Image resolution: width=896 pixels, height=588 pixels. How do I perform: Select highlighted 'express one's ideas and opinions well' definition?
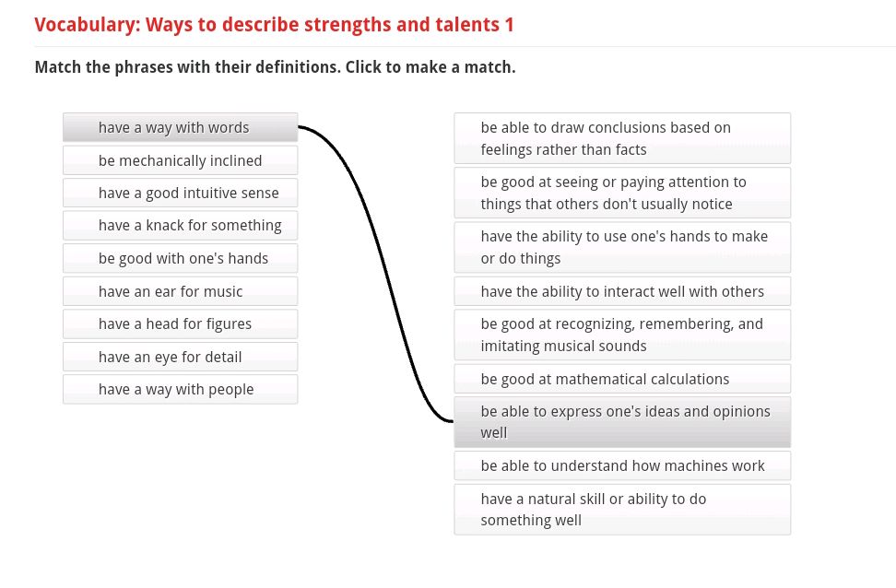coord(622,422)
